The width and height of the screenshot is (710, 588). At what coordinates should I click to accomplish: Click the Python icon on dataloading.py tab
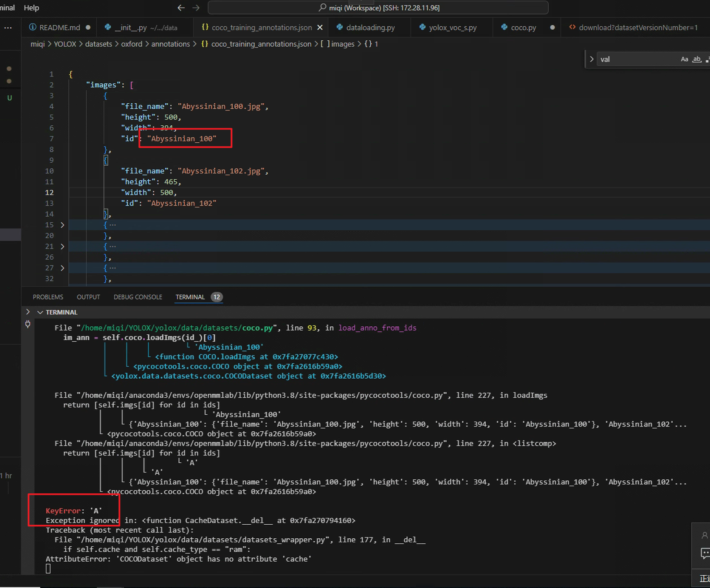[x=339, y=27]
